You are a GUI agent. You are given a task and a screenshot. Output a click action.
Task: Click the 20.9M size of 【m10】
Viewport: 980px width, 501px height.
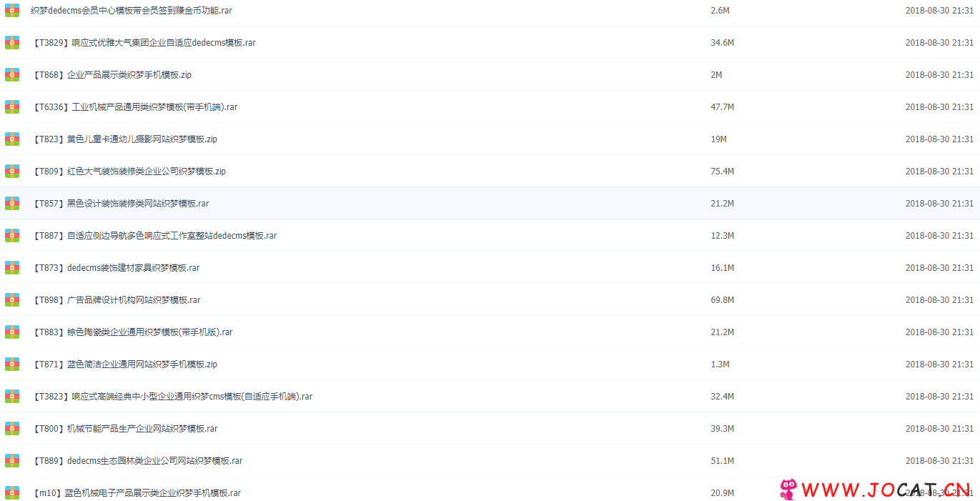coord(723,493)
